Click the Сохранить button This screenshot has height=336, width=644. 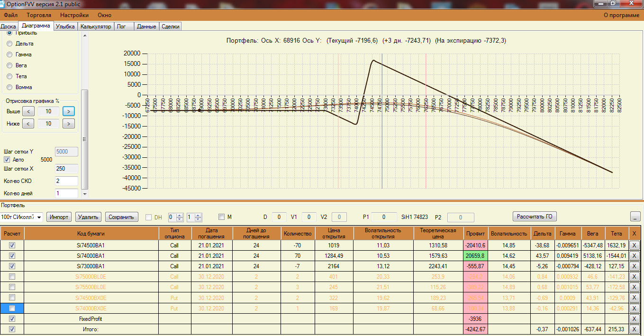pyautogui.click(x=122, y=217)
